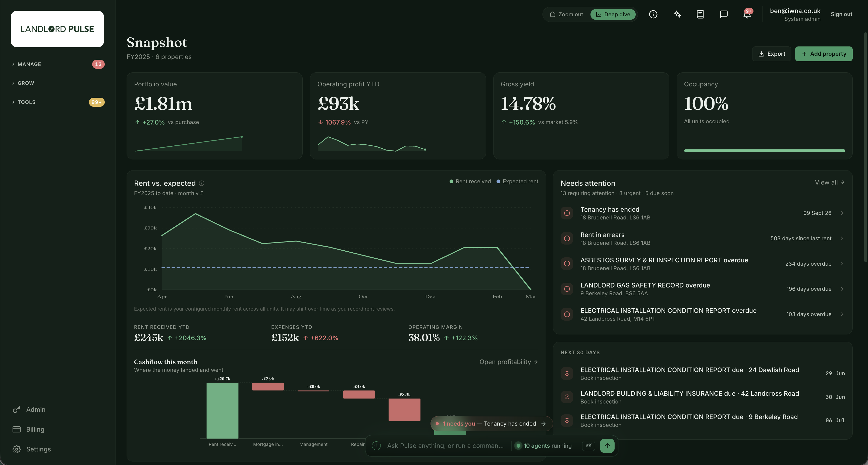868x465 pixels.
Task: Click the green send arrow button
Action: (x=607, y=445)
